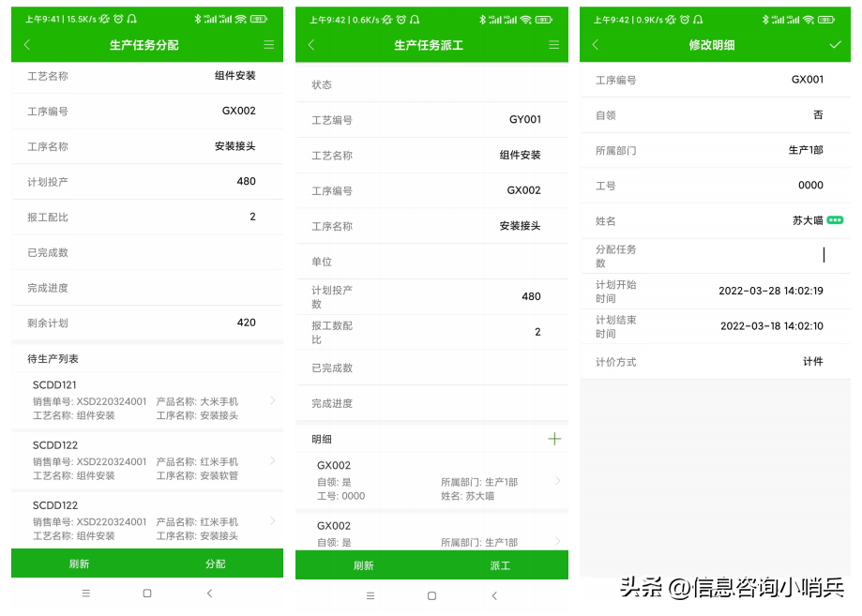Open SCDD122 安装软管 row chevron
The image size is (862, 616).
pyautogui.click(x=273, y=460)
